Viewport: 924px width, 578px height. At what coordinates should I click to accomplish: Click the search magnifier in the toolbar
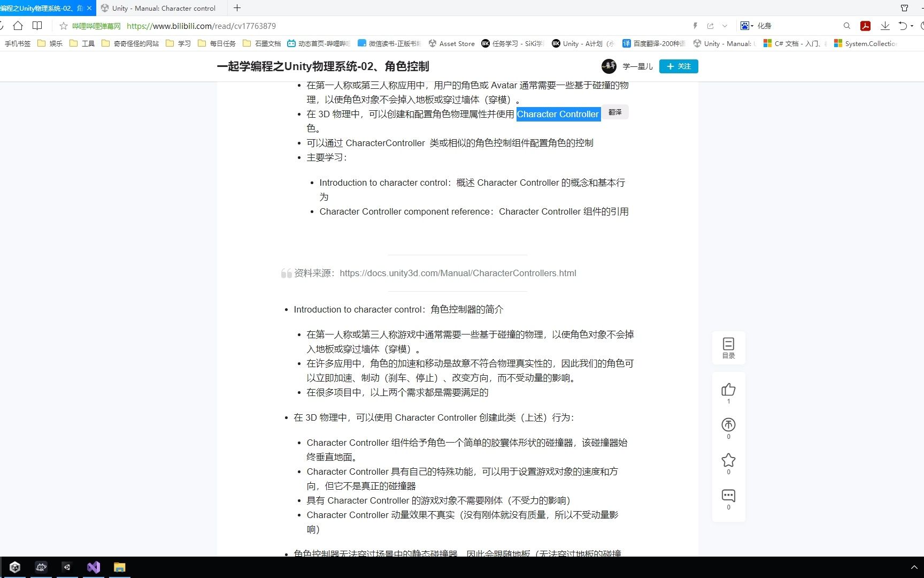pyautogui.click(x=847, y=26)
